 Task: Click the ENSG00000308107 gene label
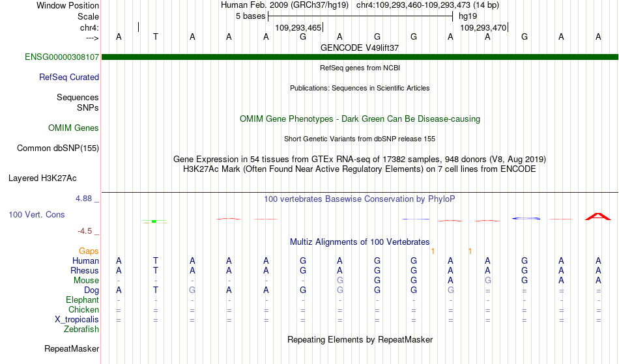click(x=62, y=57)
